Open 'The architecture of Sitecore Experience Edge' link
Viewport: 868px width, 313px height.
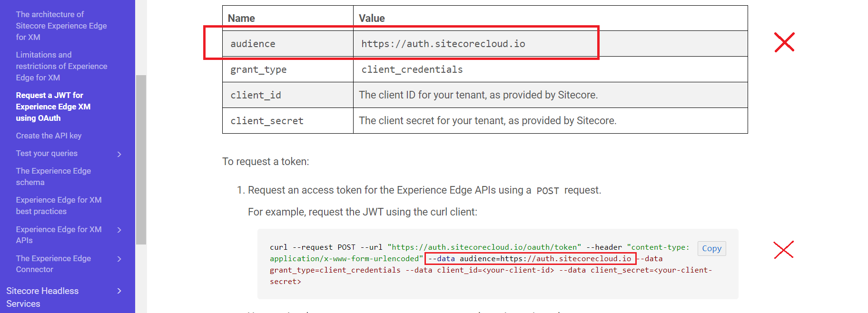tap(61, 26)
